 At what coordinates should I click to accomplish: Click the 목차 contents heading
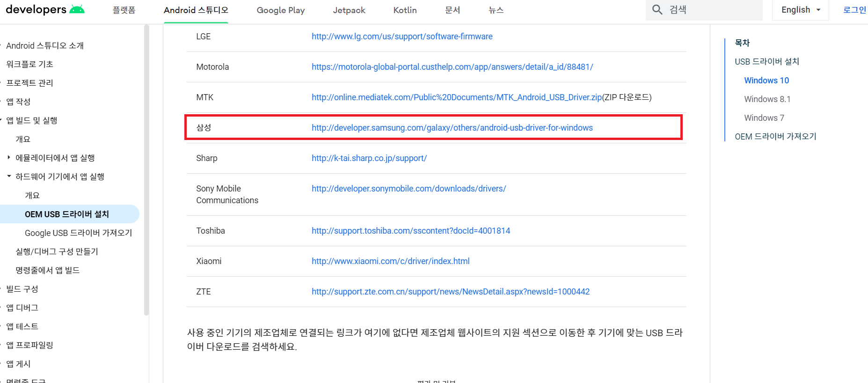(742, 43)
